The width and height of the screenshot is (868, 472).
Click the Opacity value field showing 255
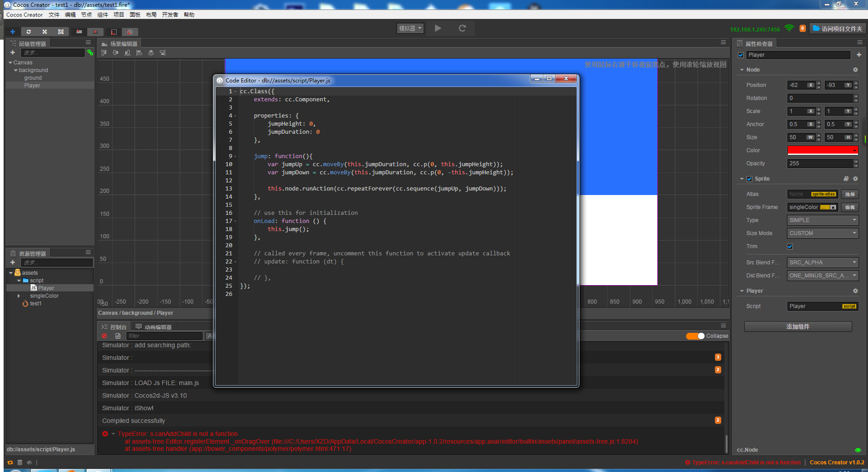click(820, 163)
